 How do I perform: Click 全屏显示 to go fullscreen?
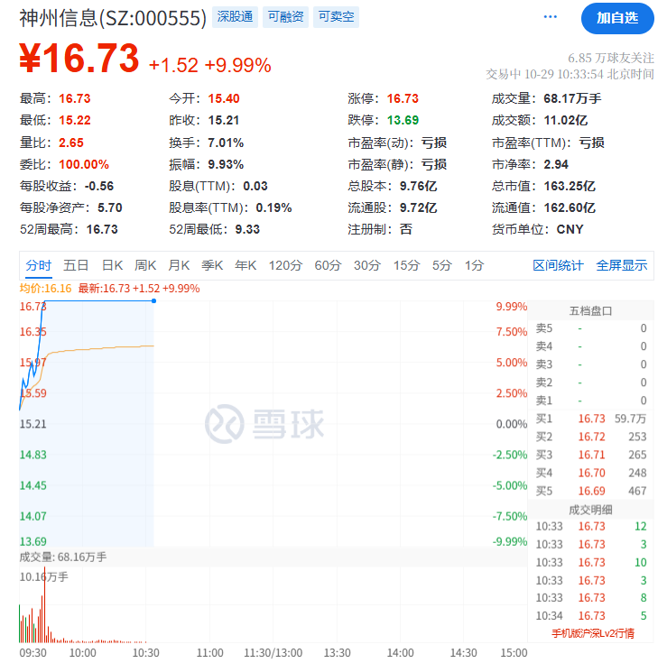click(x=622, y=265)
